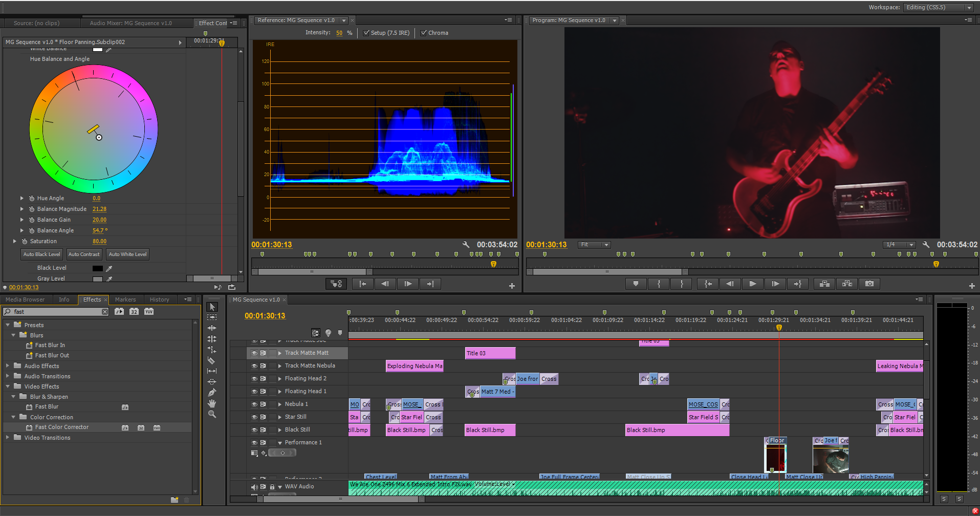Image resolution: width=980 pixels, height=516 pixels.
Task: Toggle the Chroma checkbox
Action: pyautogui.click(x=423, y=33)
